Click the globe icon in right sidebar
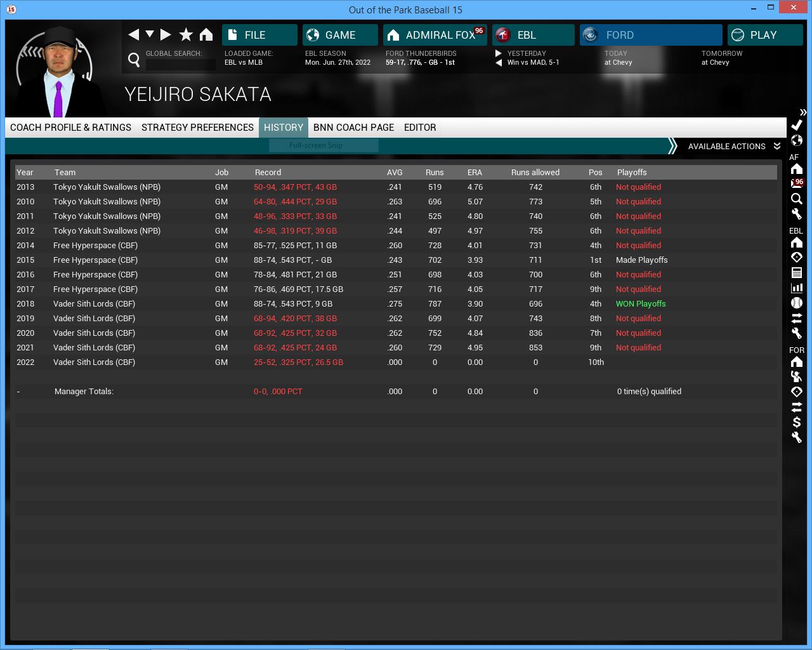Image resolution: width=812 pixels, height=650 pixels. pyautogui.click(x=797, y=140)
